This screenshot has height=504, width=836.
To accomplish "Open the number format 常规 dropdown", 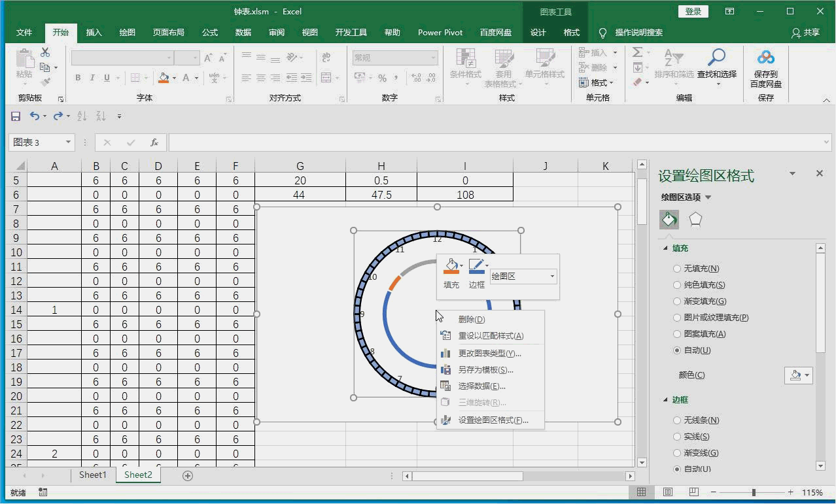I will click(432, 58).
